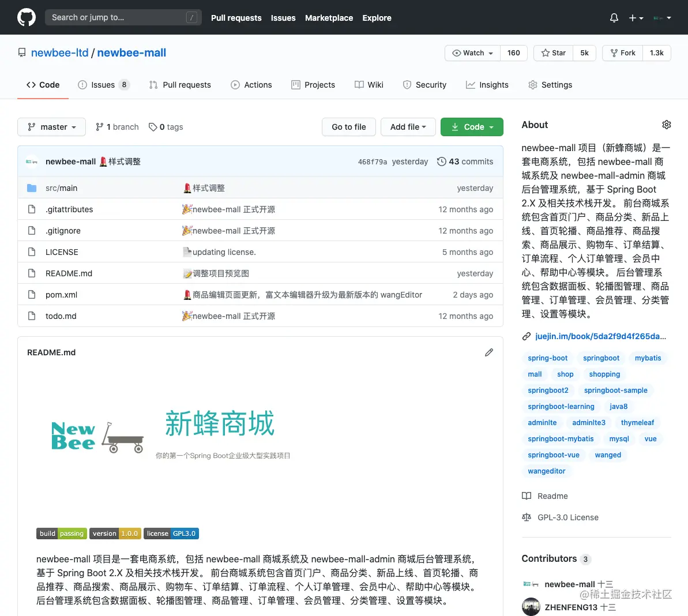
Task: Switch to the Security tab
Action: coord(424,85)
